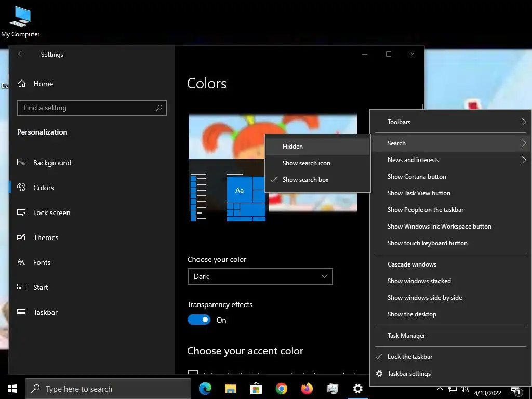The image size is (532, 399).
Task: Click the Settings back arrow
Action: 21,54
